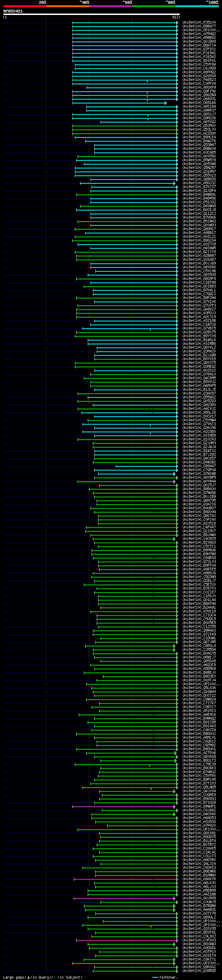Screen dimensions: 222x980
Task: Open entry UniRef100_C5YF84
Action: [199, 65]
